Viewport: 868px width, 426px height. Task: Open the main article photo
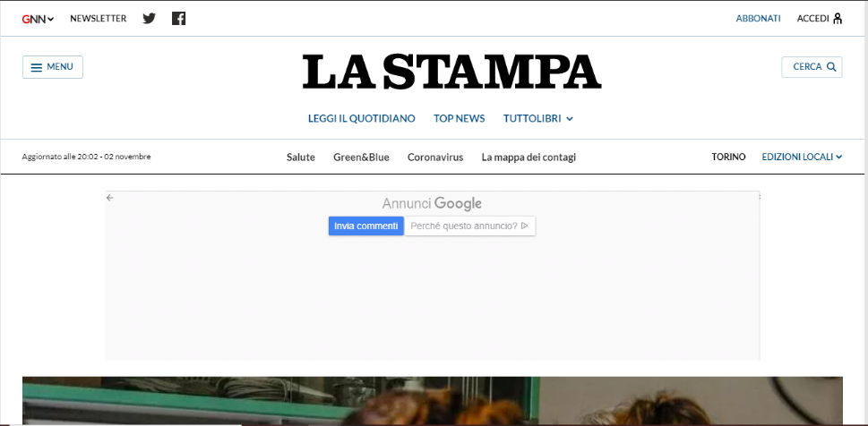click(x=433, y=401)
